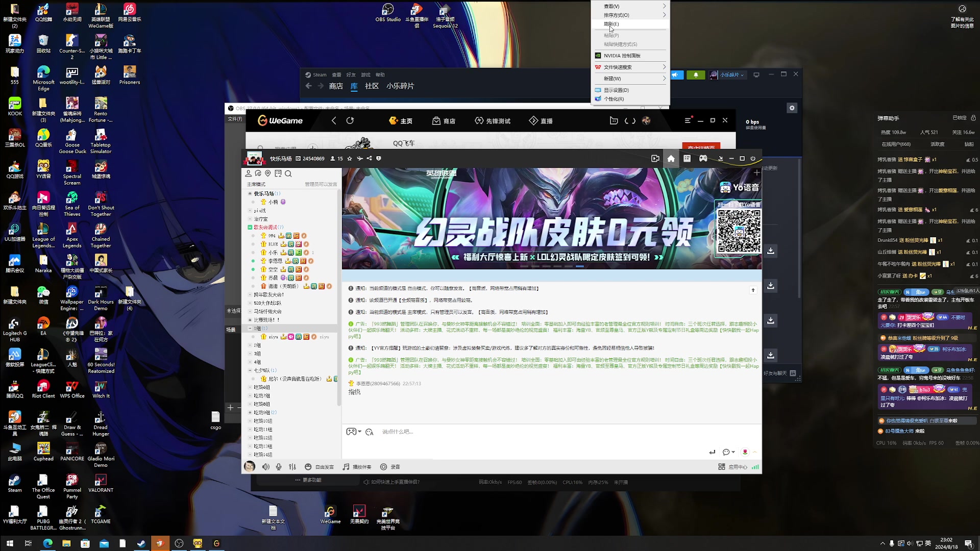Expand the pia戏 channel

pos(250,211)
